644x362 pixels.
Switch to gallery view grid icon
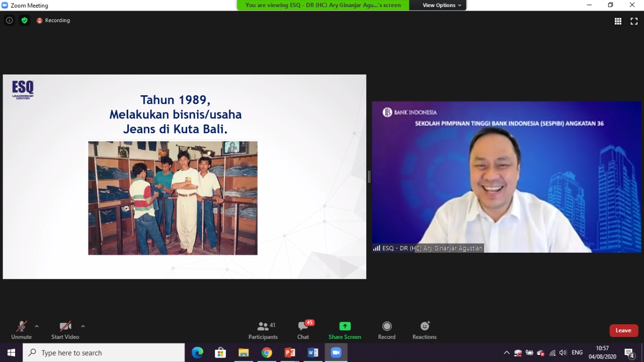click(618, 21)
